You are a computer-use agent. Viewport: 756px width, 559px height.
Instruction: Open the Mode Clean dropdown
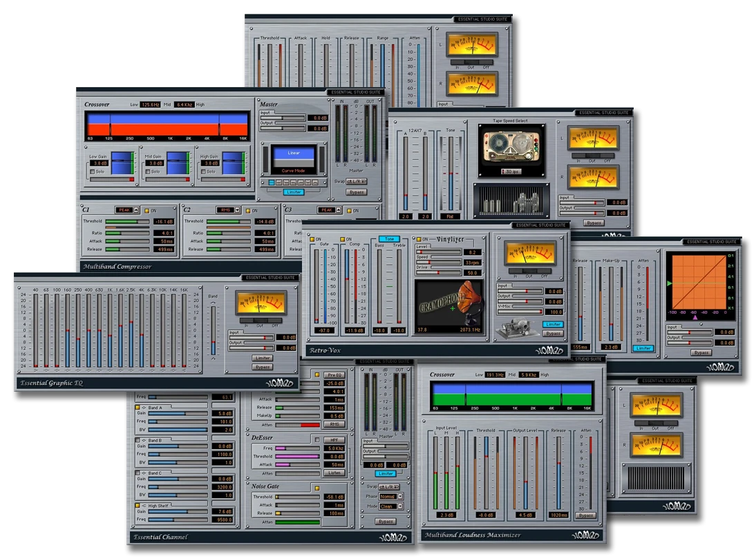click(390, 506)
